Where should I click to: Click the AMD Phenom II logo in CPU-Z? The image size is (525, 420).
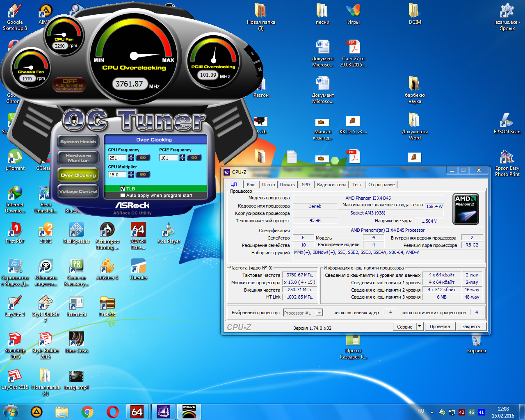466,209
